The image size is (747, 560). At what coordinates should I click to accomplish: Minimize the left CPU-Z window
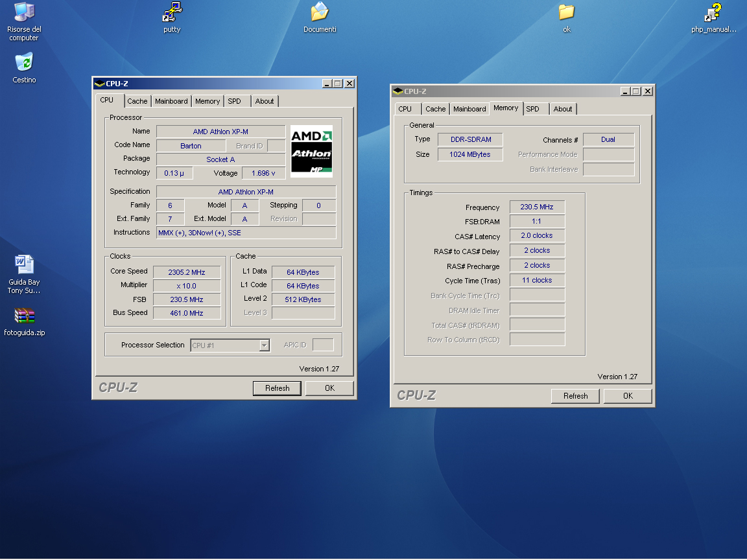[327, 84]
